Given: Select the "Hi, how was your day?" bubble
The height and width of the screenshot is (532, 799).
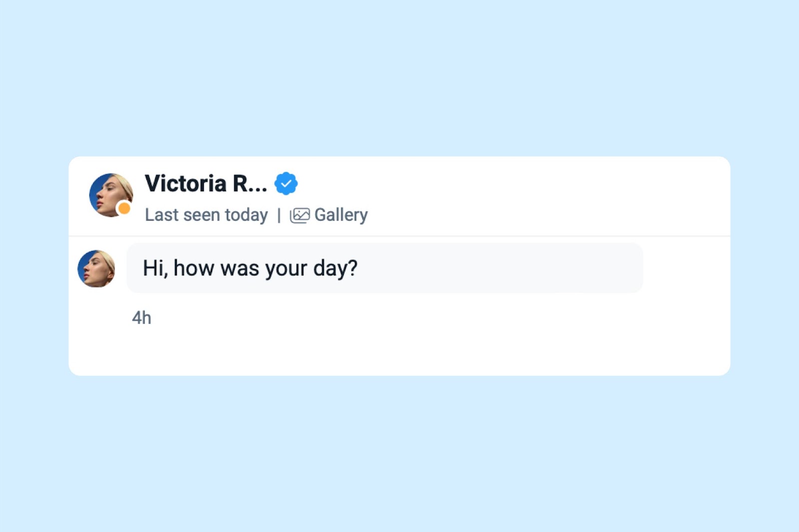Looking at the screenshot, I should 385,268.
